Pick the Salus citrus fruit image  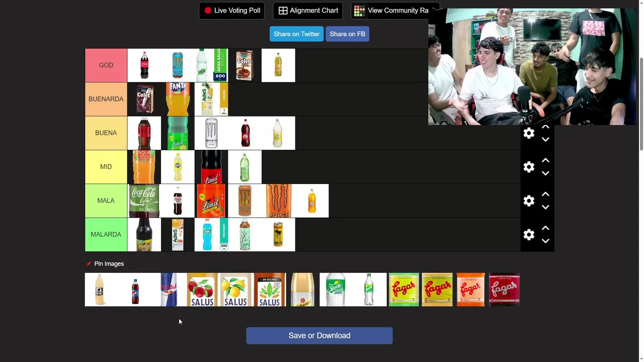236,290
